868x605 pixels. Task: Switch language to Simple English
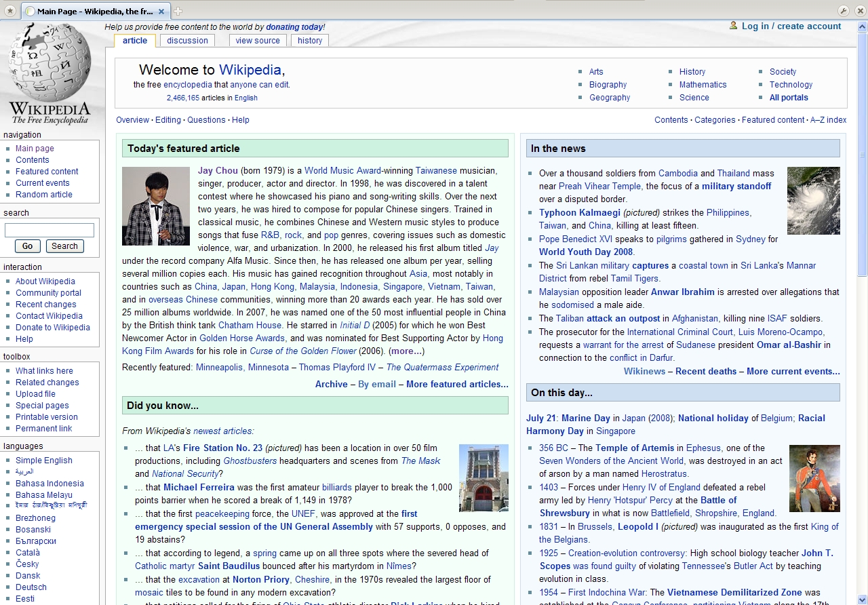[44, 461]
